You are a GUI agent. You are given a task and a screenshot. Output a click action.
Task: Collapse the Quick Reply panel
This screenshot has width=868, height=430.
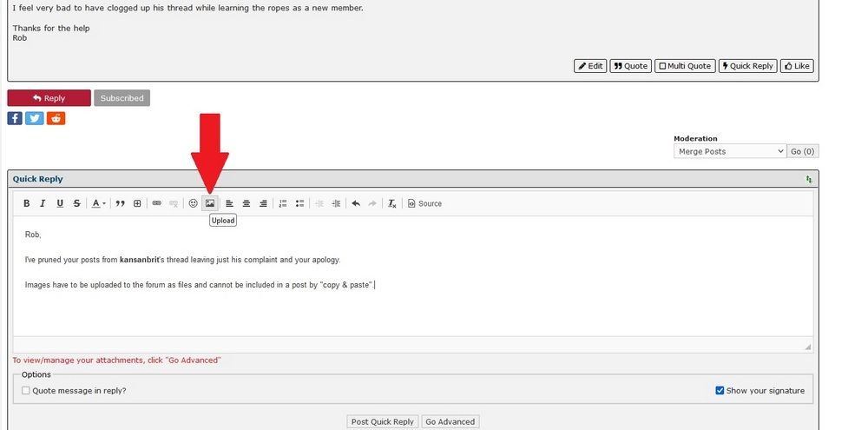coord(809,179)
